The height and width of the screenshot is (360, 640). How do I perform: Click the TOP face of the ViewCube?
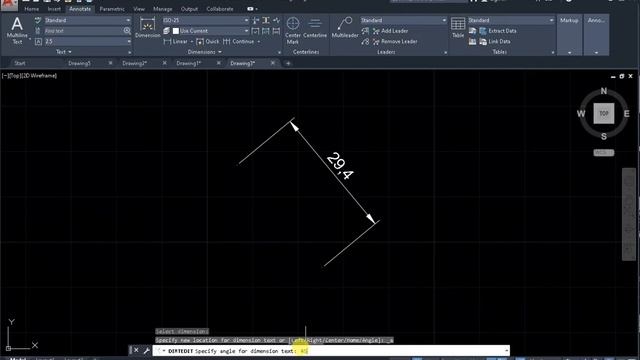tap(604, 113)
